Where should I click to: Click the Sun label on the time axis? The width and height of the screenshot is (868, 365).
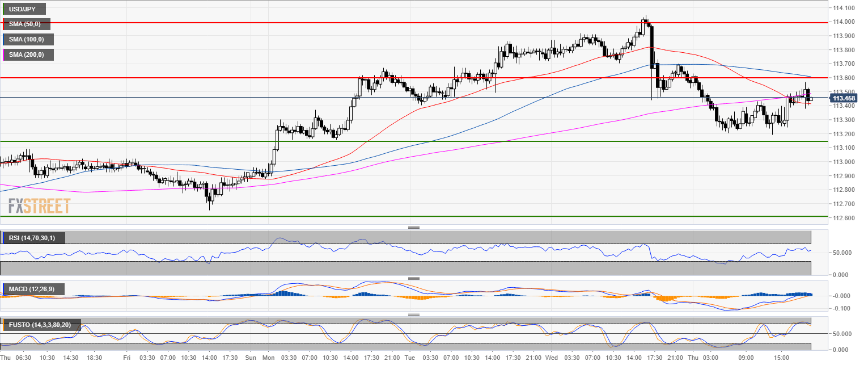tap(251, 358)
